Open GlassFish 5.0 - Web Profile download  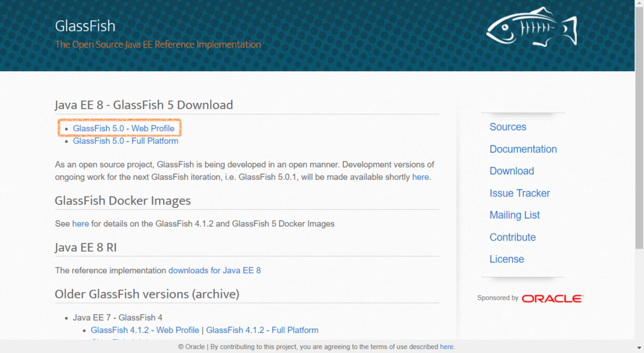[124, 128]
